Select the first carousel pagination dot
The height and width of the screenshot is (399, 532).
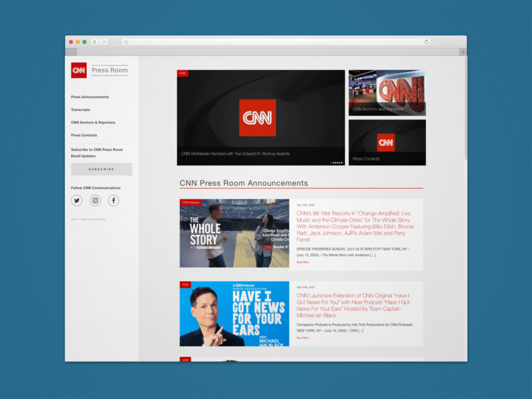pos(331,163)
